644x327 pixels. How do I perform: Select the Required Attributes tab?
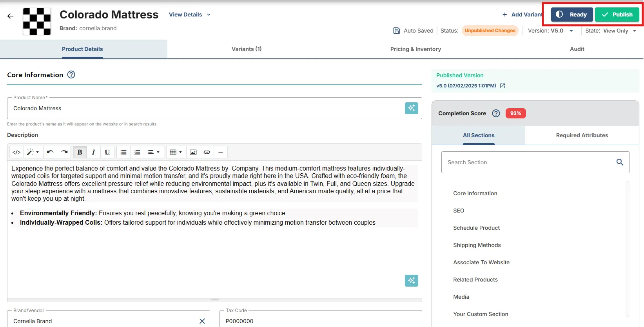(582, 135)
